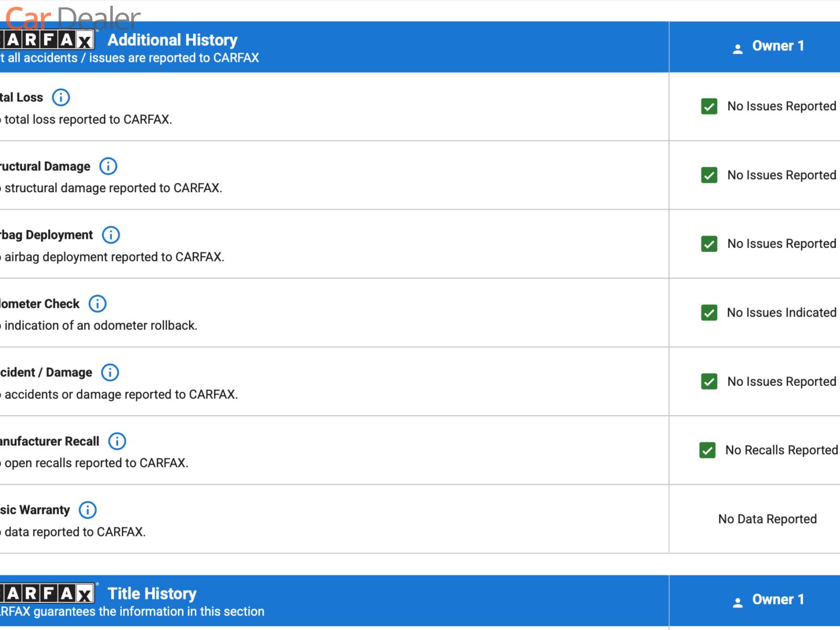Select the Additional History section heading

coord(172,40)
